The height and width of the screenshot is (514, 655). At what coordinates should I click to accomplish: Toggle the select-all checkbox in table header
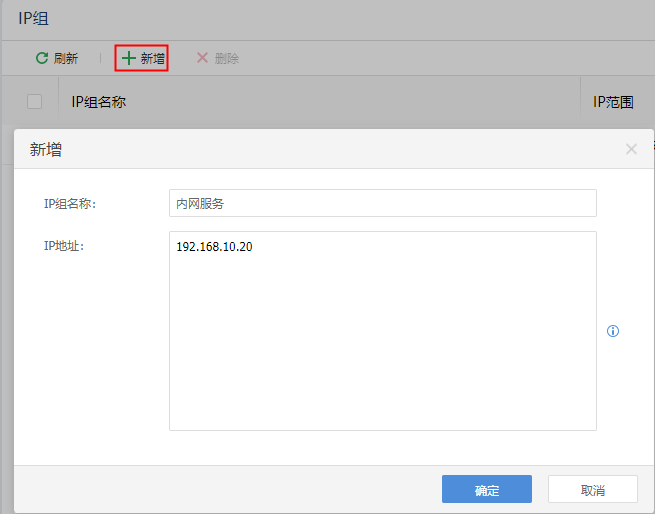(x=35, y=101)
